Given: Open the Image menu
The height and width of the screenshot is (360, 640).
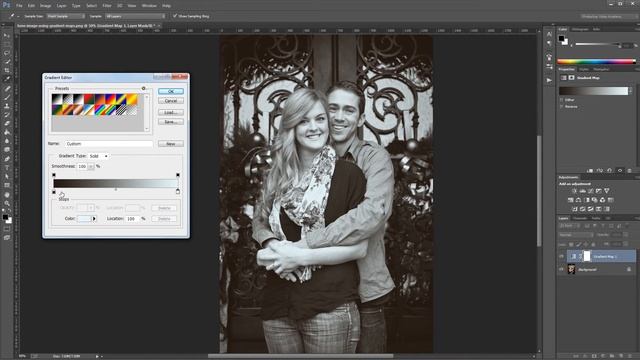Looking at the screenshot, I should pyautogui.click(x=45, y=6).
